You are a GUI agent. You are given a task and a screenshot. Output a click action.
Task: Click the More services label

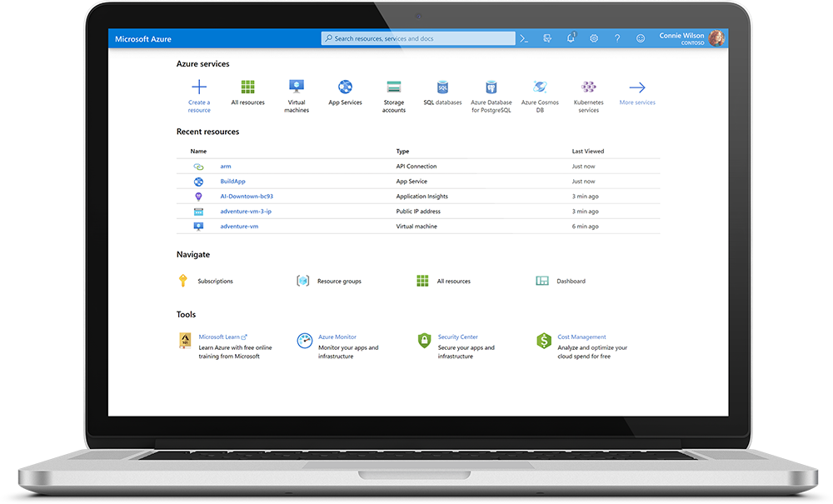click(x=637, y=102)
